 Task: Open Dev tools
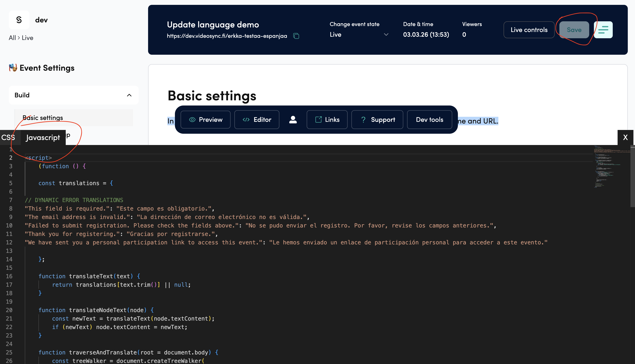pyautogui.click(x=429, y=119)
